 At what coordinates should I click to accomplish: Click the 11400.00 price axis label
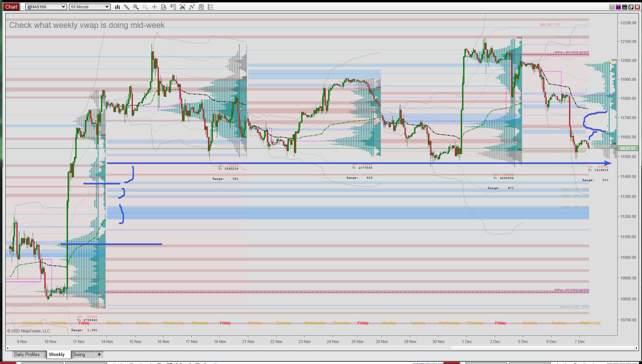(x=630, y=176)
